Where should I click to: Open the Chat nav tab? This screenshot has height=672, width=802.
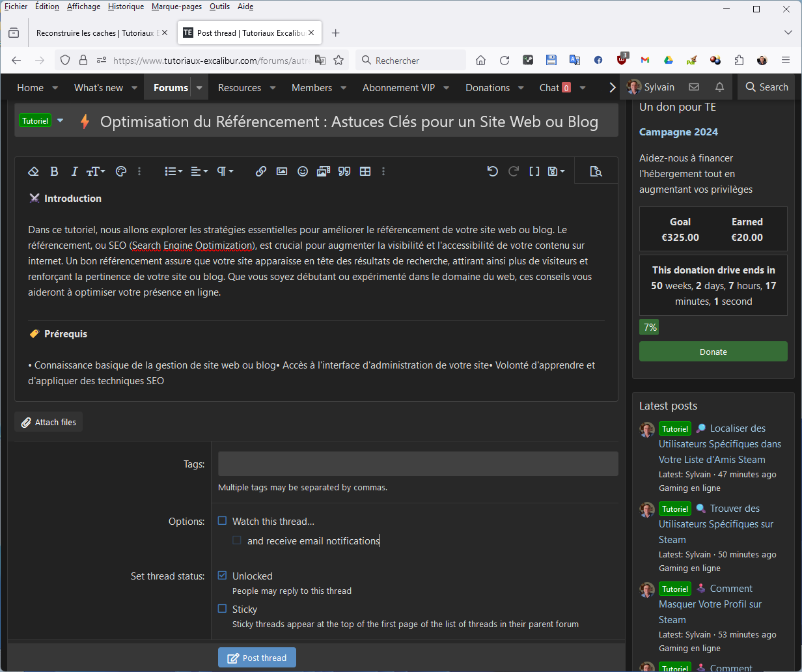(555, 87)
